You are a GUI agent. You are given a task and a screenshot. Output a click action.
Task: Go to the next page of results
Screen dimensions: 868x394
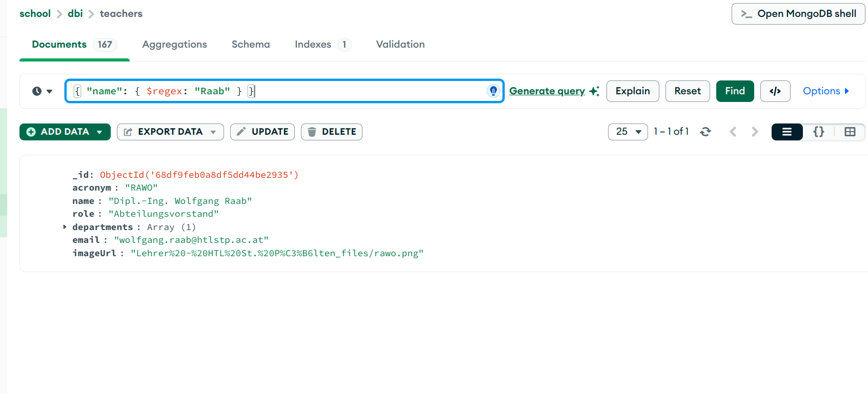point(755,132)
